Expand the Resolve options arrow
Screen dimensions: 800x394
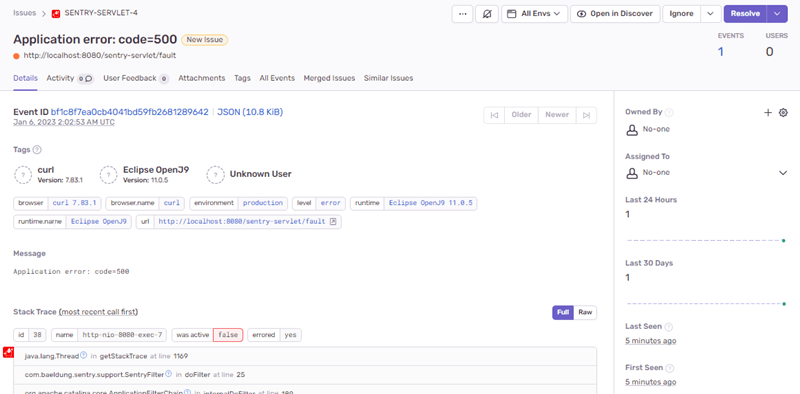click(x=777, y=14)
